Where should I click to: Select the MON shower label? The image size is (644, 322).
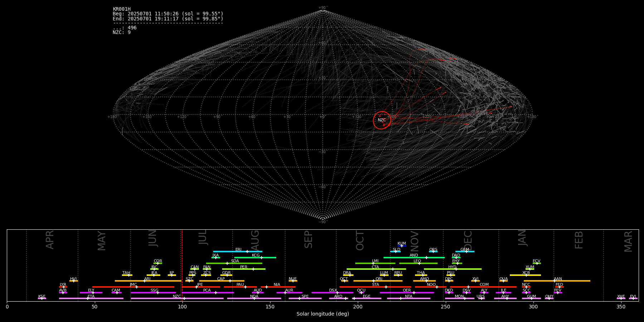pos(459,297)
